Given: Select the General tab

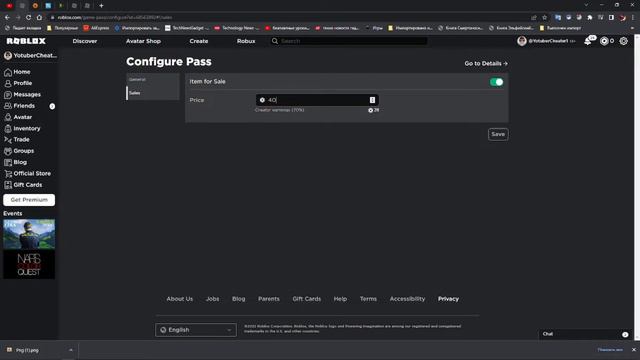Looking at the screenshot, I should coord(153,80).
